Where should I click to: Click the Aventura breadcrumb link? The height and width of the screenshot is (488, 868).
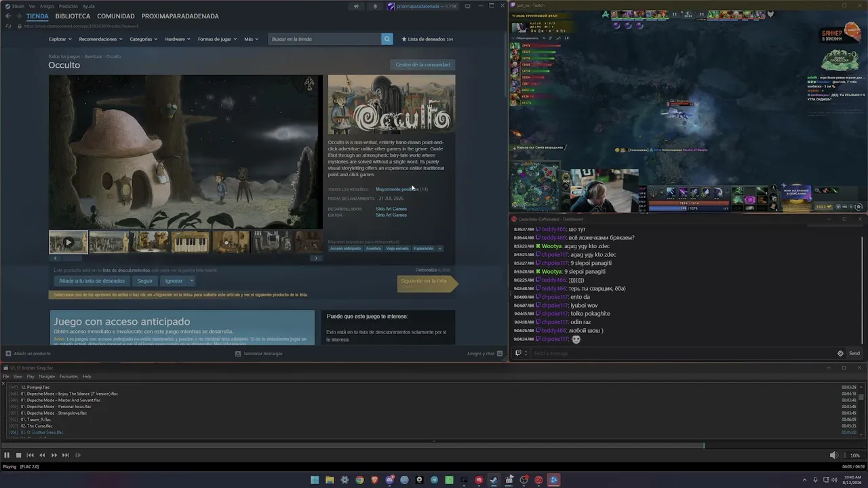click(x=93, y=56)
